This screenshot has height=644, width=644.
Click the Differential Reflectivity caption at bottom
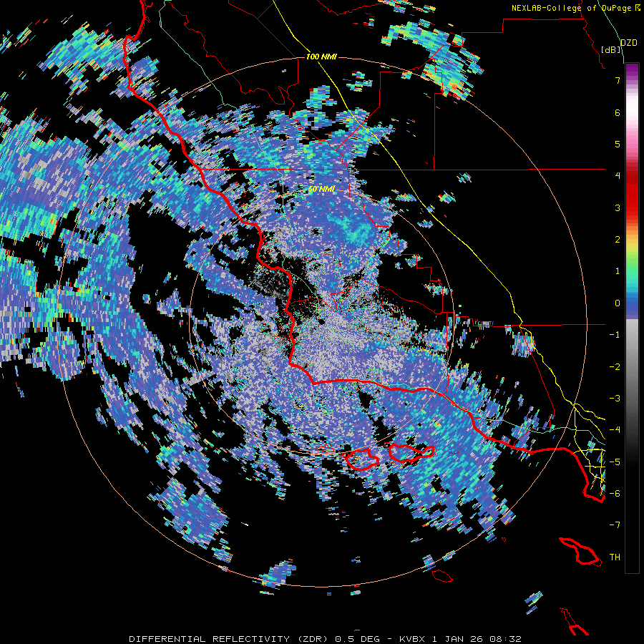pyautogui.click(x=325, y=639)
